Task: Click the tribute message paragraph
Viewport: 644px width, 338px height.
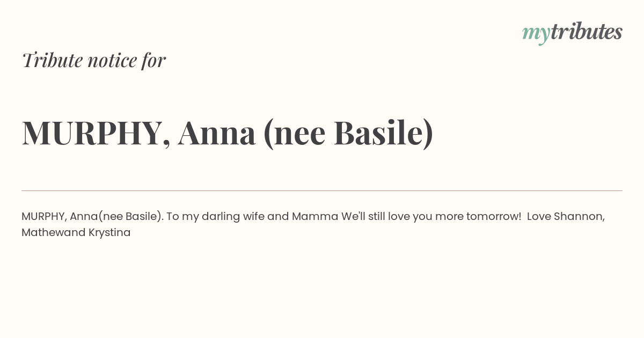Action: [x=313, y=224]
